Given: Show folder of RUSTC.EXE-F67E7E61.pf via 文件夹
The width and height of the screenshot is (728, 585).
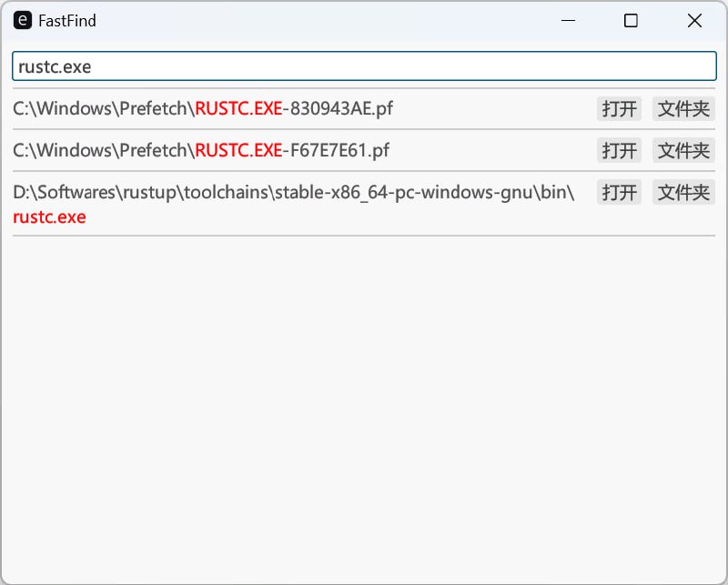Looking at the screenshot, I should pyautogui.click(x=683, y=150).
